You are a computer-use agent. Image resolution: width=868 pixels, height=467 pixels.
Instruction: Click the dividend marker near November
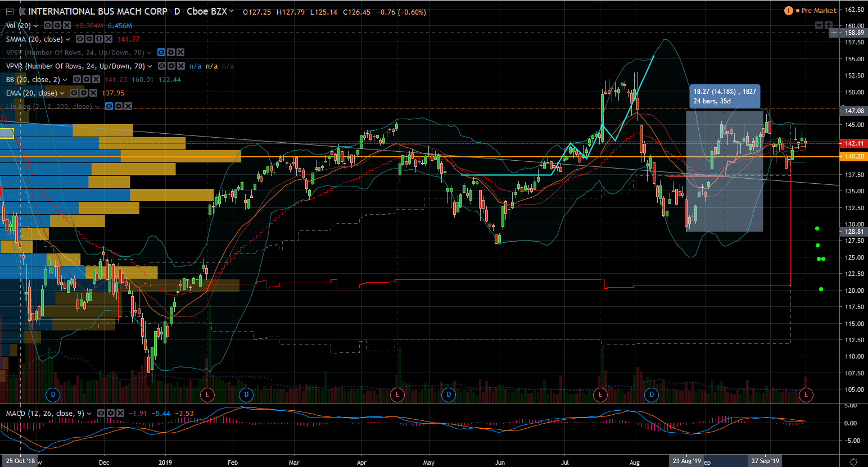[x=53, y=395]
